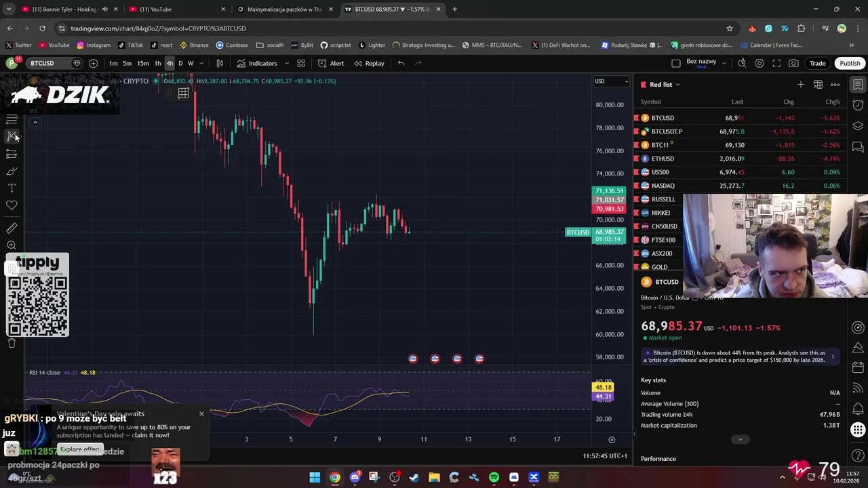This screenshot has width=868, height=488.
Task: Select the 1m timeframe
Action: click(113, 63)
